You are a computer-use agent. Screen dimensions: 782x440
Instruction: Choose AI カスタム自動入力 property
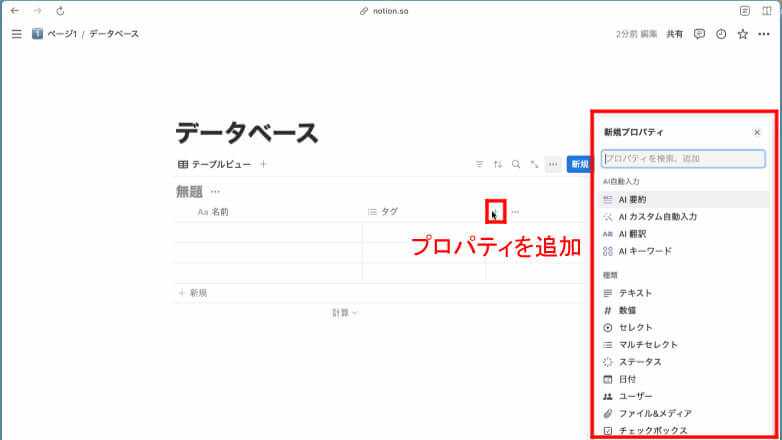click(684, 217)
